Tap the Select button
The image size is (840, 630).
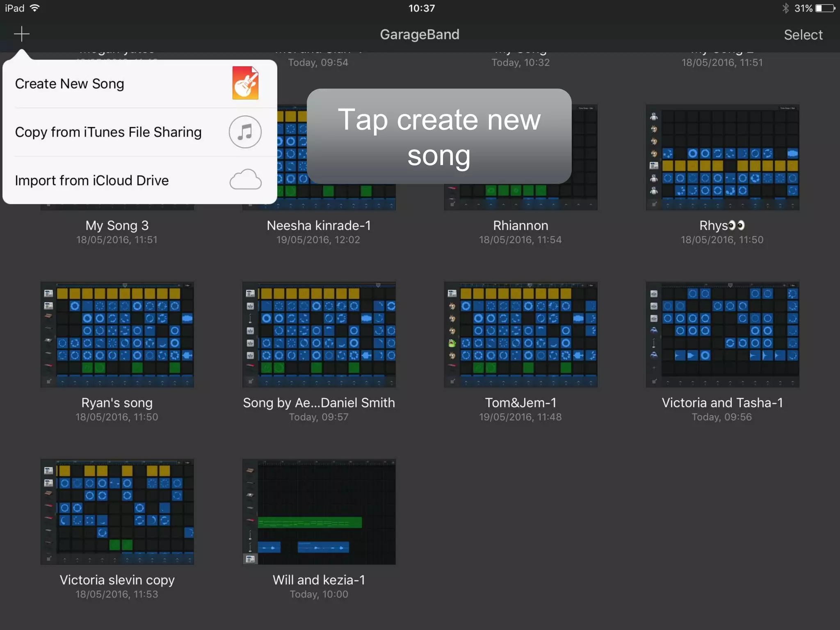click(803, 35)
